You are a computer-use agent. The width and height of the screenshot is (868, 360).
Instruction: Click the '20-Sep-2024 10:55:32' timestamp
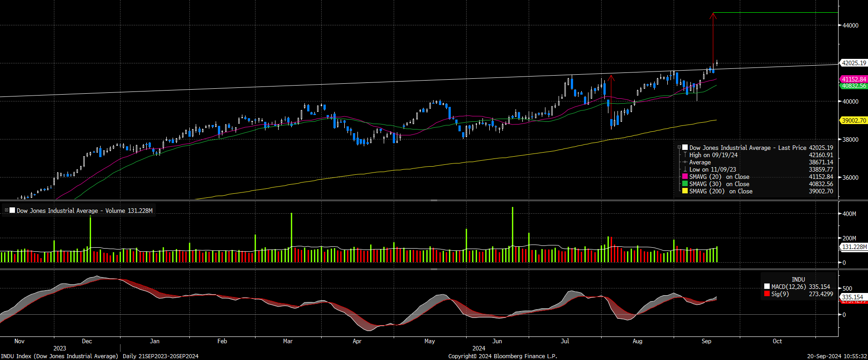pos(837,356)
